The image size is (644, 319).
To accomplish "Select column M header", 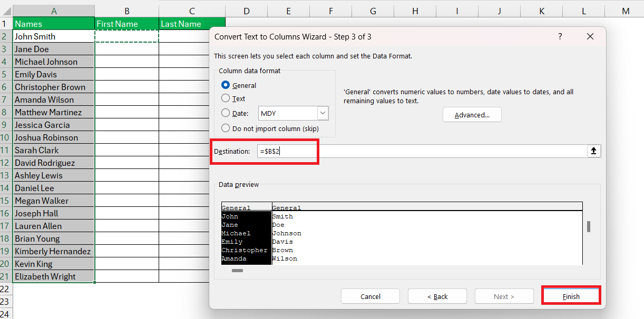I will click(x=625, y=11).
